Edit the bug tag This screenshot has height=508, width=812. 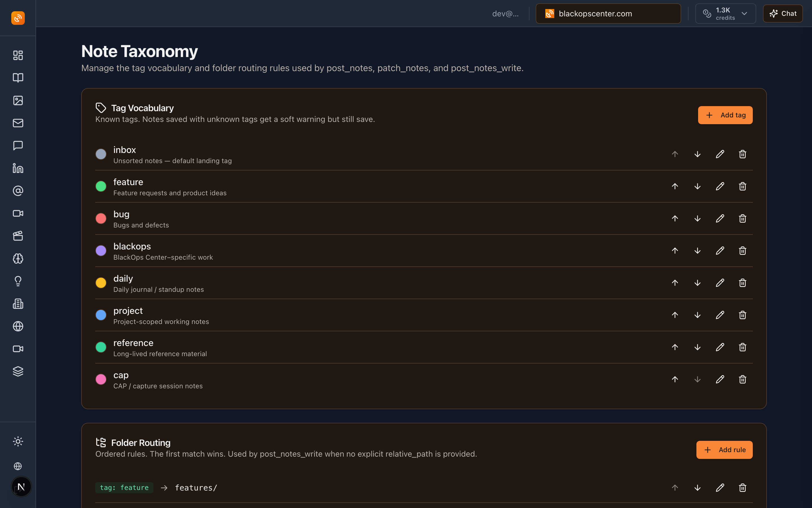pyautogui.click(x=720, y=218)
